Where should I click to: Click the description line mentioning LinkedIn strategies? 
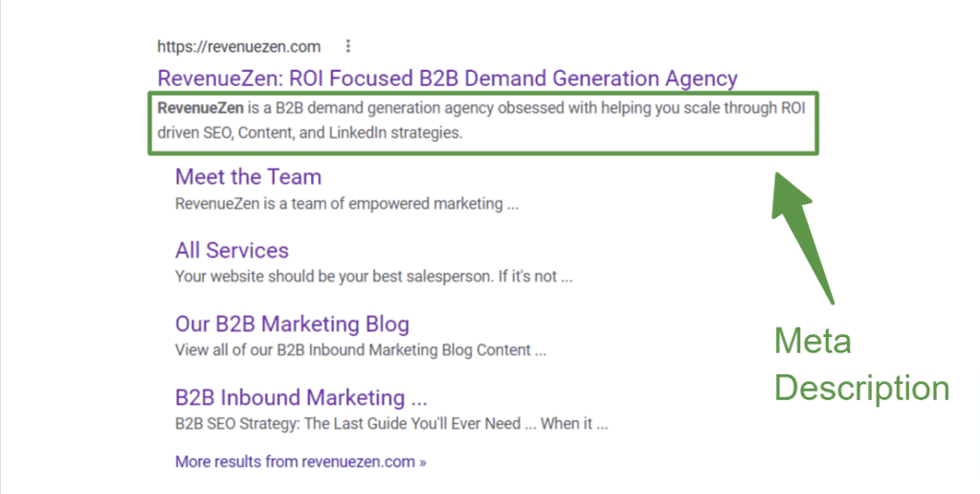pos(310,133)
